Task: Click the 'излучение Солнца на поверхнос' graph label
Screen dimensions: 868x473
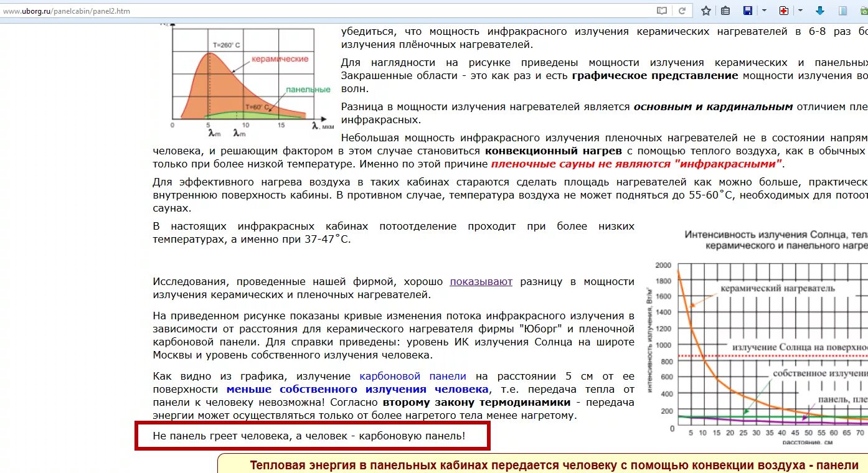Action: click(x=800, y=347)
